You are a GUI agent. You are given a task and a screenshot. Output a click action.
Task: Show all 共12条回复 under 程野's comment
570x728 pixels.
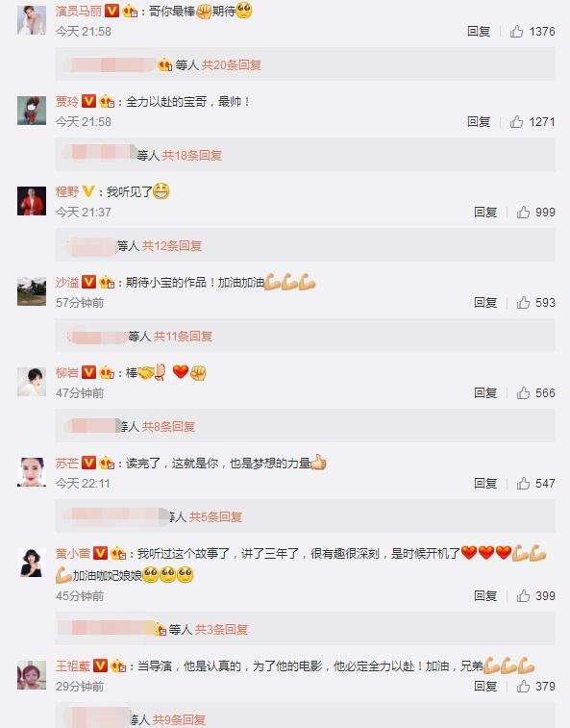(x=172, y=245)
